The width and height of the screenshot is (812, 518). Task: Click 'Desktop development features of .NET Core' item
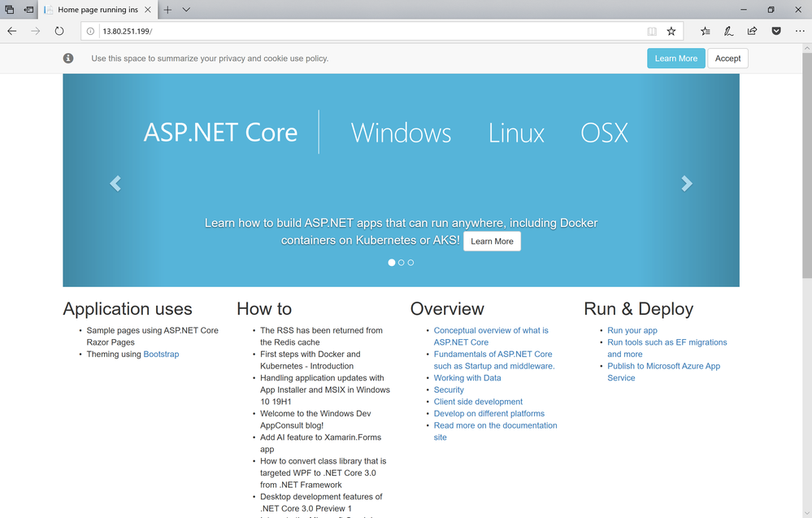pyautogui.click(x=321, y=503)
